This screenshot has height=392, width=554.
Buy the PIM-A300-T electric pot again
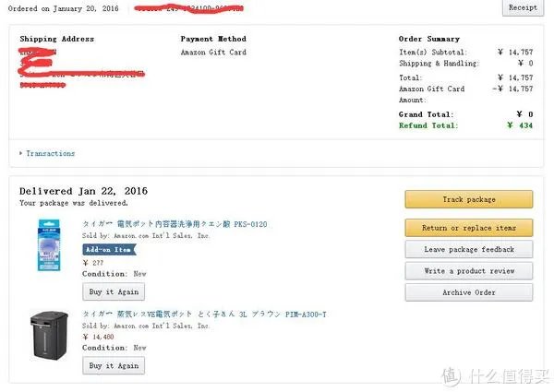(114, 365)
